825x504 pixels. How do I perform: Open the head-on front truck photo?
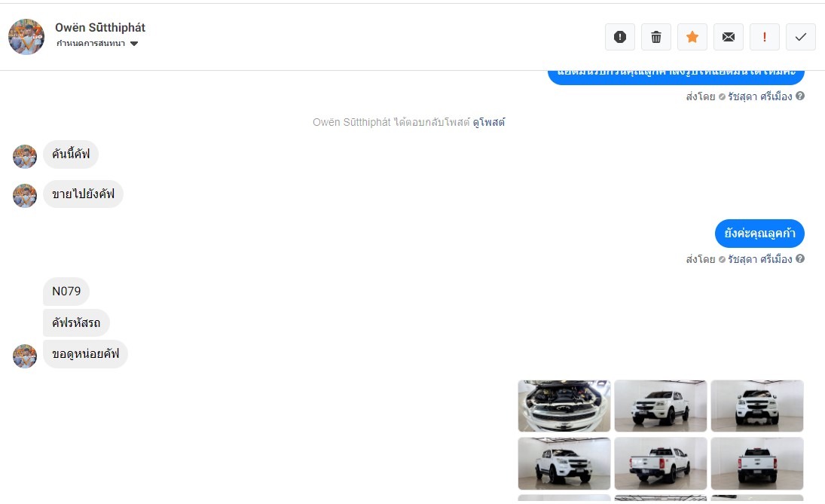(757, 405)
